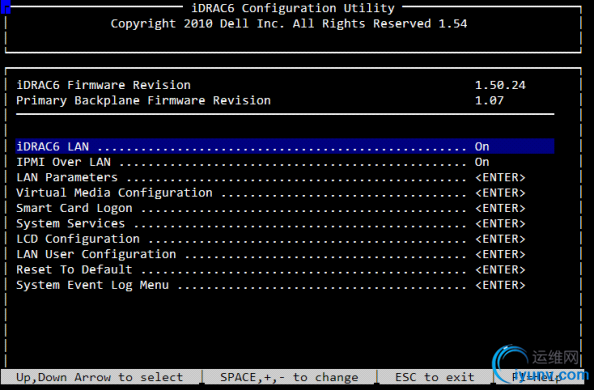The width and height of the screenshot is (595, 391).
Task: Select the iDRAC6 LAN menu row
Action: pyautogui.click(x=285, y=147)
